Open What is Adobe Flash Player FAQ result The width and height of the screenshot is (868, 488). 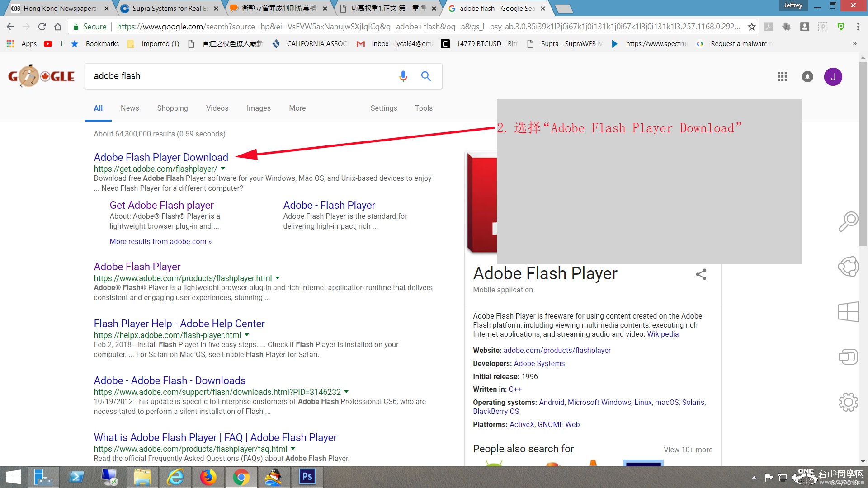coord(215,437)
